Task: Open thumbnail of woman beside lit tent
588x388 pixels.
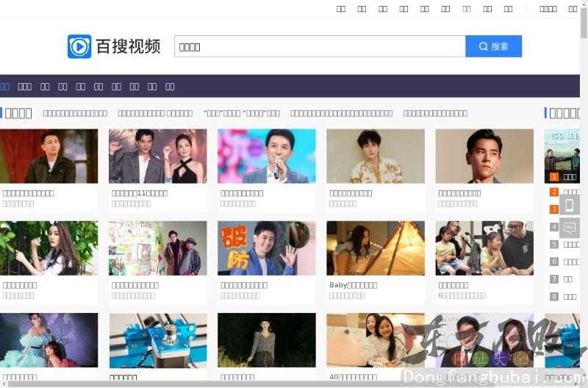Action: [376, 248]
